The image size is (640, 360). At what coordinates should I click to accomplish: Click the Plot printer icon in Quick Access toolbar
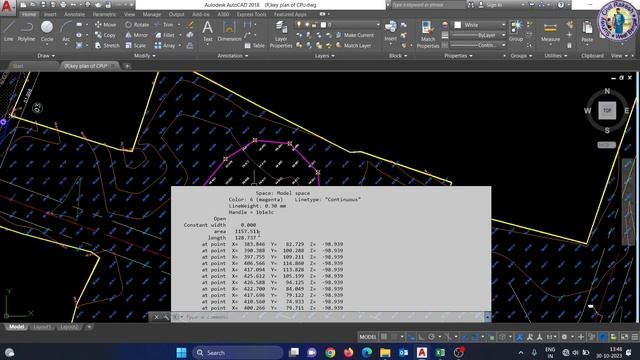coord(63,5)
